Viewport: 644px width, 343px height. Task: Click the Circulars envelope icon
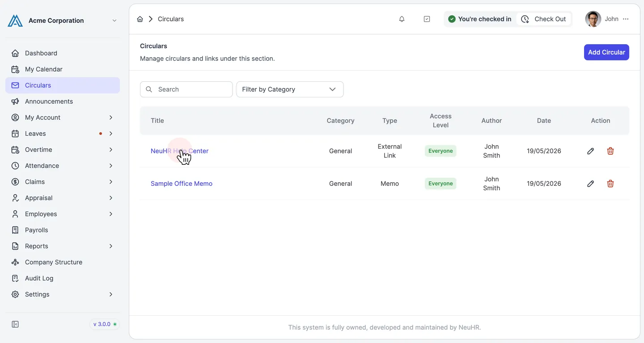(15, 85)
